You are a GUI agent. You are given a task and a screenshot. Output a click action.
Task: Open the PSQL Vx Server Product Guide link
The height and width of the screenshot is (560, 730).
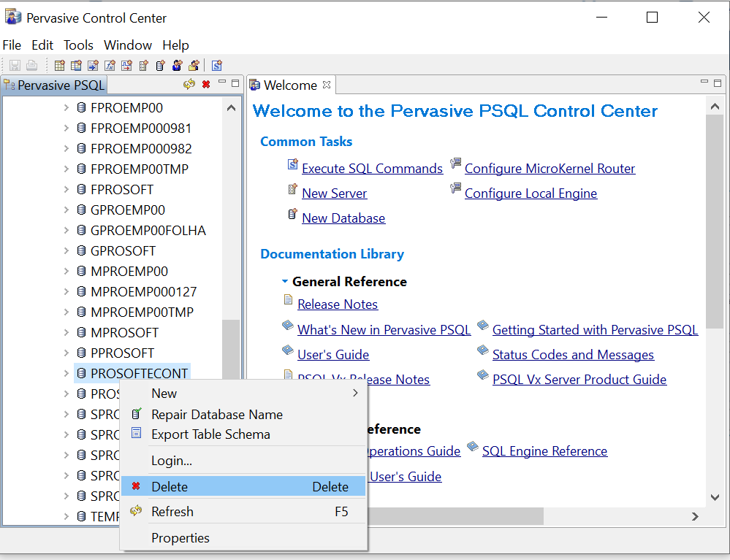click(x=579, y=380)
